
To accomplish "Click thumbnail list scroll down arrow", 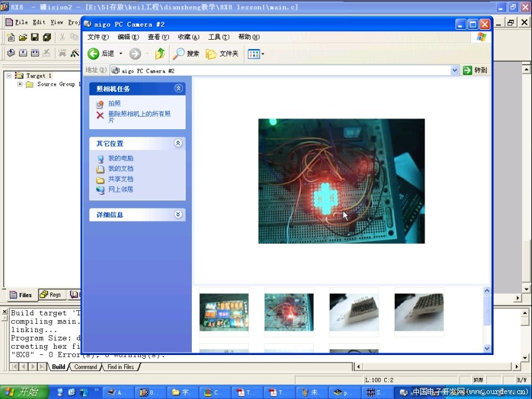I will point(487,348).
